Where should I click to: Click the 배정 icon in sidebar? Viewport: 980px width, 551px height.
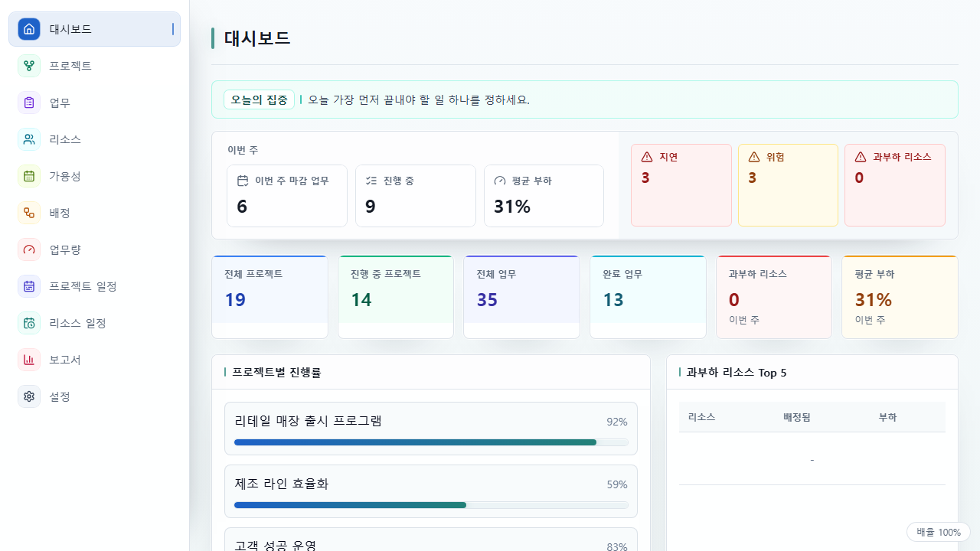point(29,213)
